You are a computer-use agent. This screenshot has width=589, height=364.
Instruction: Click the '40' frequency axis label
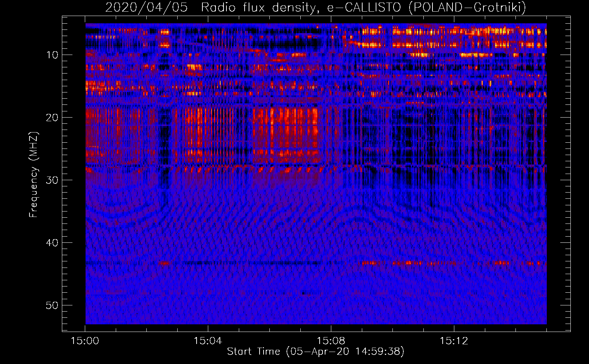coord(52,243)
